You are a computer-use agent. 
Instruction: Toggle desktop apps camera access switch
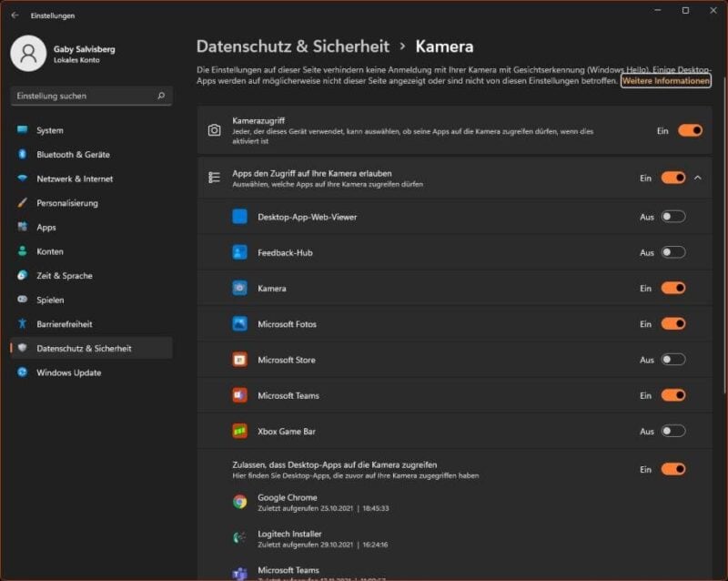pyautogui.click(x=672, y=469)
